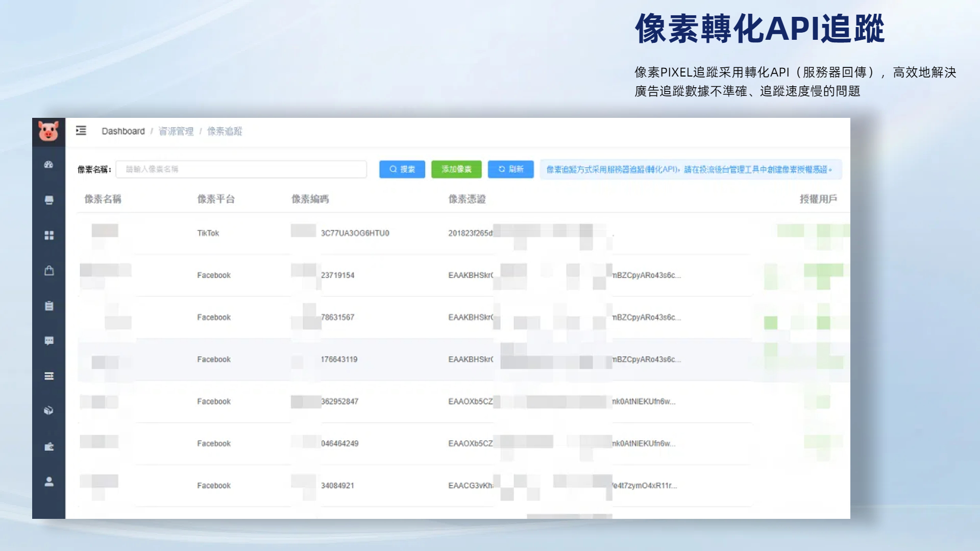Click Facebook in the 23719154 row
The height and width of the screenshot is (551, 980).
click(x=214, y=275)
